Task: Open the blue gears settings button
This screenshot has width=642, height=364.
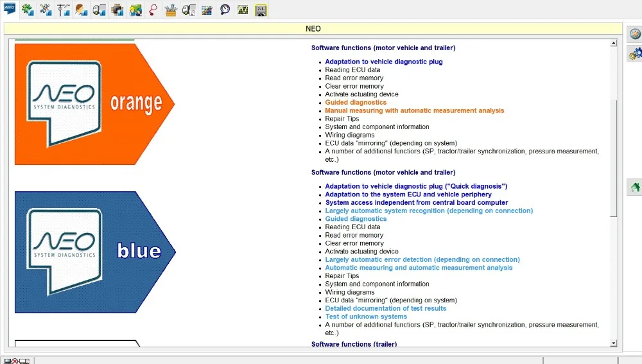Action: pos(636,54)
